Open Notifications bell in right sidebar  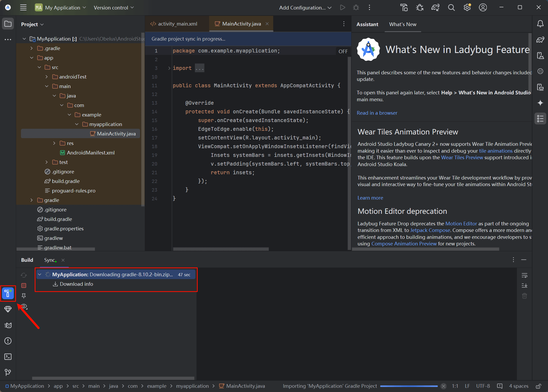pos(540,24)
